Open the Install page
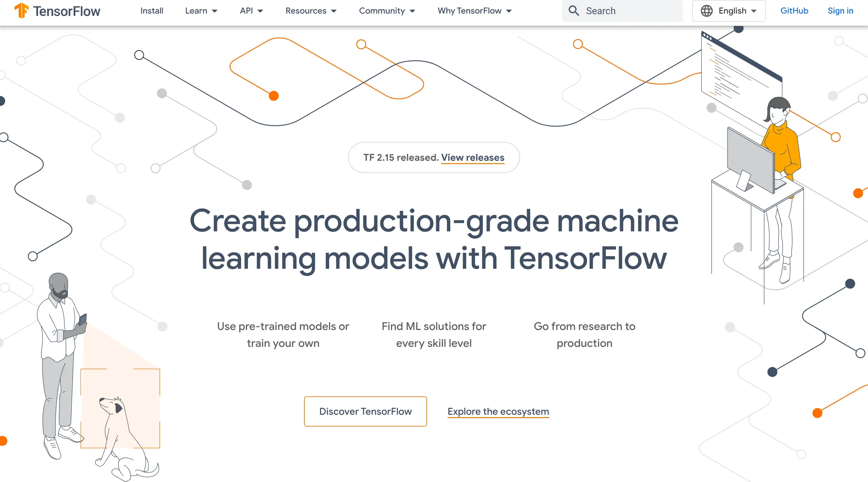This screenshot has width=868, height=482. click(x=152, y=11)
